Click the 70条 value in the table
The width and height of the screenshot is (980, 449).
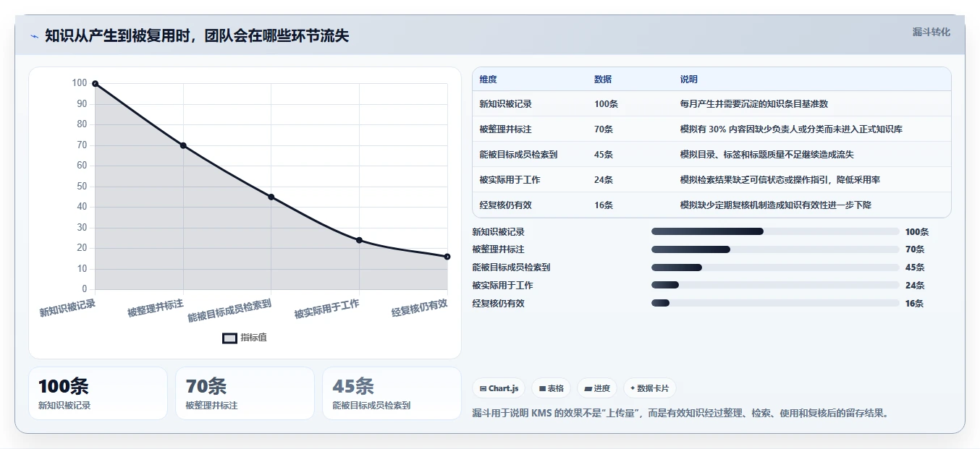604,129
